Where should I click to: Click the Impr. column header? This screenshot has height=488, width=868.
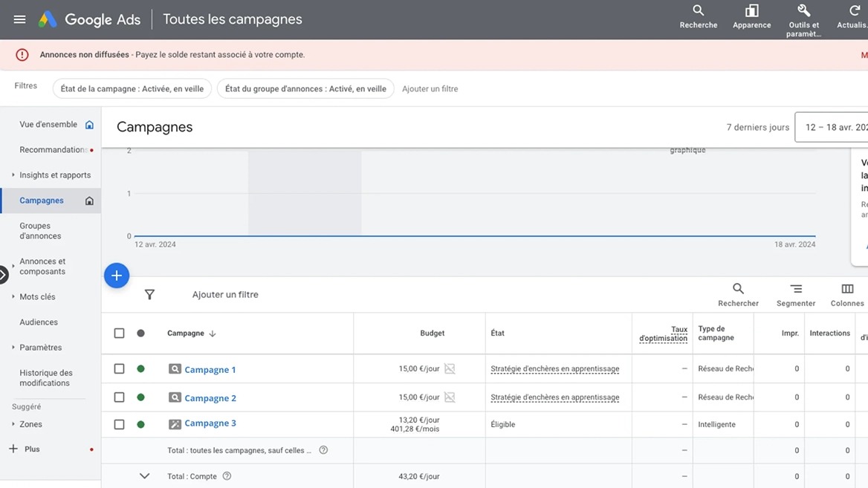point(790,333)
